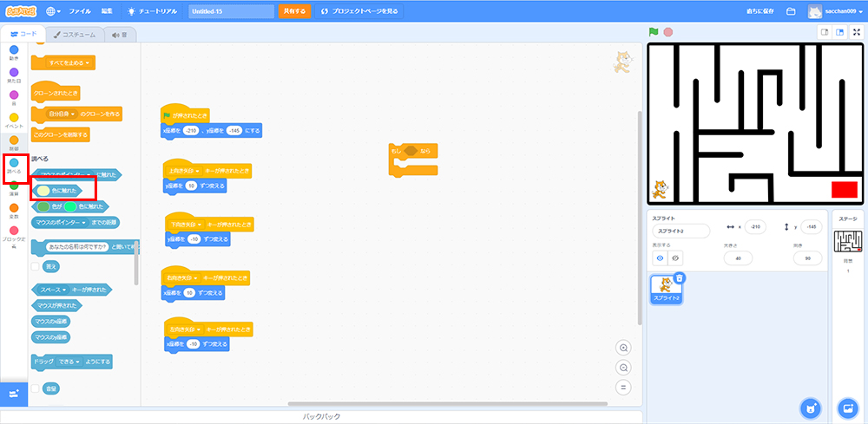Show the sprite using the eye icon
The width and height of the screenshot is (868, 424).
tap(660, 258)
